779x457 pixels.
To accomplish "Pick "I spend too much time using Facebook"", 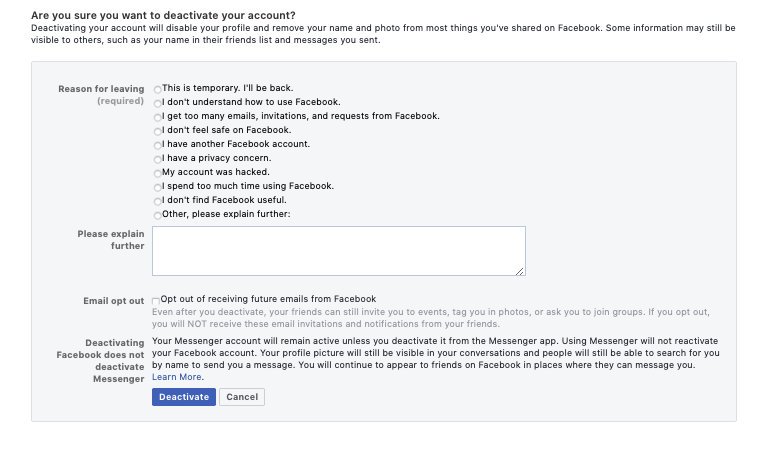I will coord(157,188).
